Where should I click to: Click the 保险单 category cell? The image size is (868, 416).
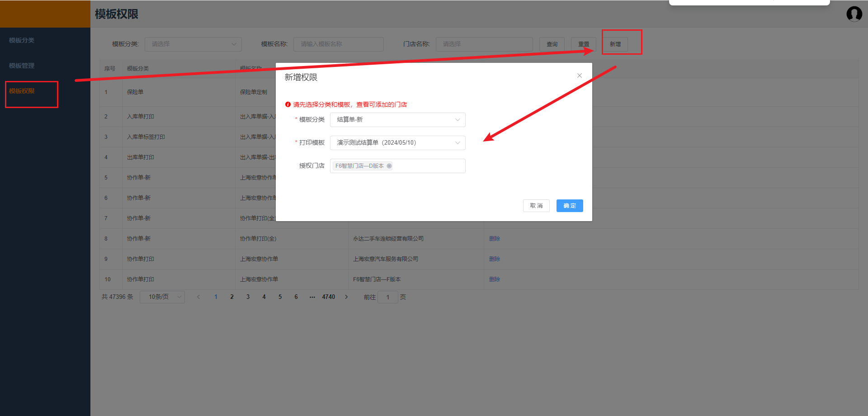[x=179, y=92]
